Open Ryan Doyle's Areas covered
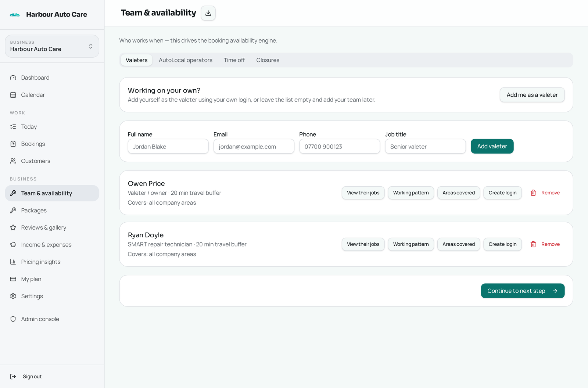Screen dimensions: 588x388 [x=459, y=244]
